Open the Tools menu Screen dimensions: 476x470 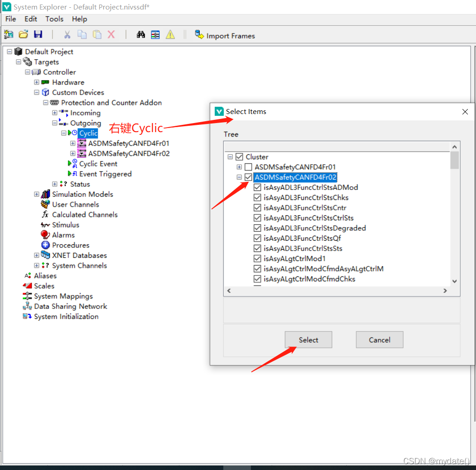[54, 19]
